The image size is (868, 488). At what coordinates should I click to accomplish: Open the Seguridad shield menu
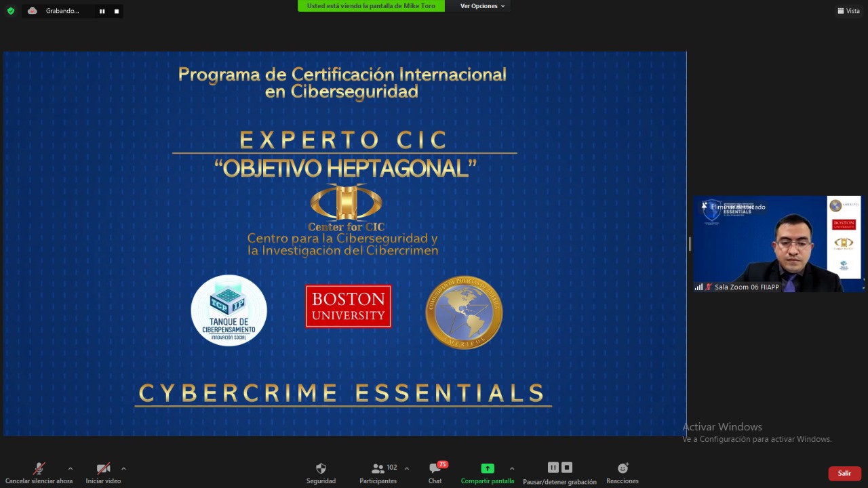321,473
